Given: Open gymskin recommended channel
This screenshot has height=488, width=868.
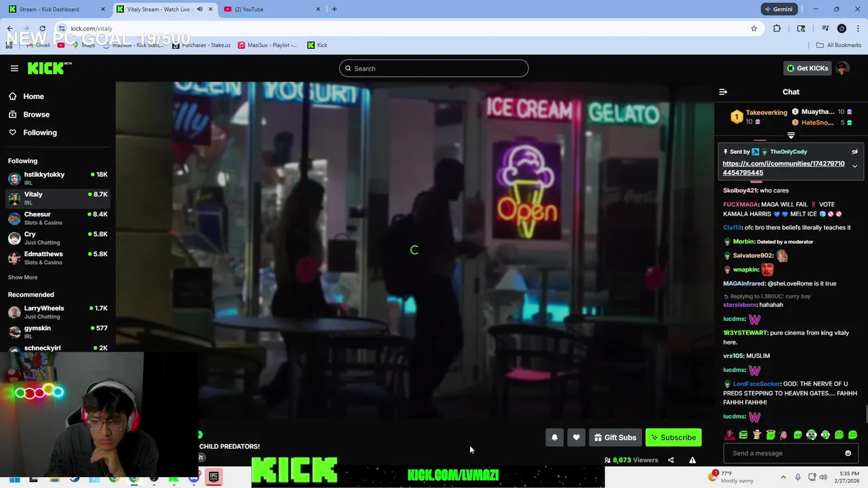Looking at the screenshot, I should tap(58, 331).
